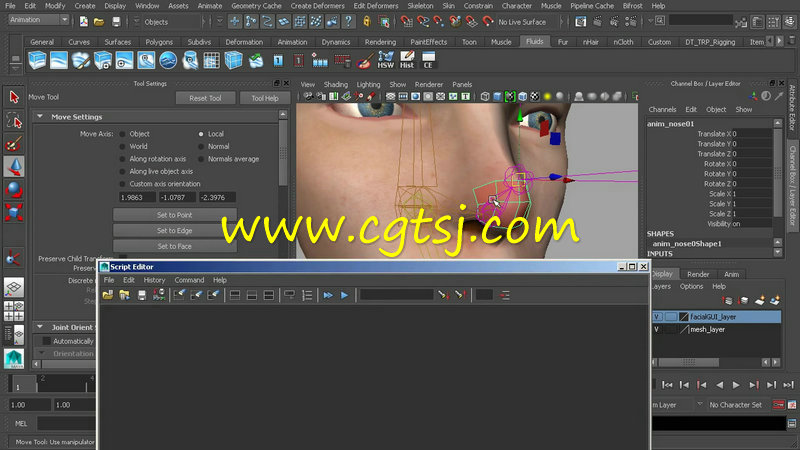Activate the Rotate tool sphere icon
Viewport: 800px width, 450px height.
click(x=14, y=189)
